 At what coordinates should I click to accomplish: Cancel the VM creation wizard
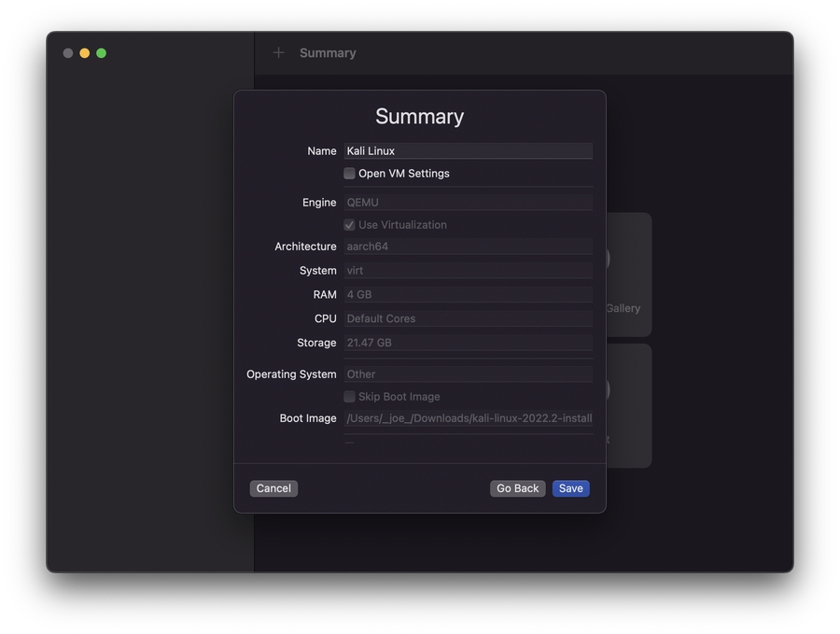pos(273,488)
